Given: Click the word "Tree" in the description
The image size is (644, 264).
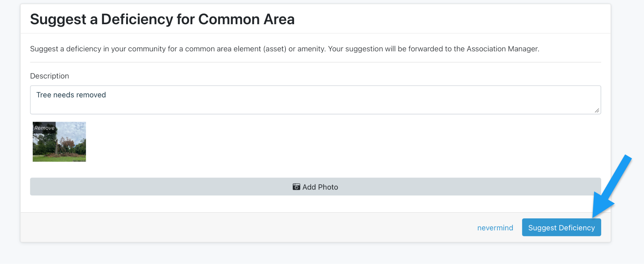Looking at the screenshot, I should pyautogui.click(x=44, y=95).
